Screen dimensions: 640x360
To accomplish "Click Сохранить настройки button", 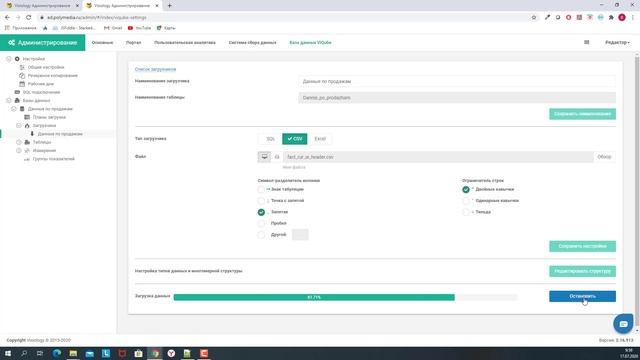I will [582, 246].
